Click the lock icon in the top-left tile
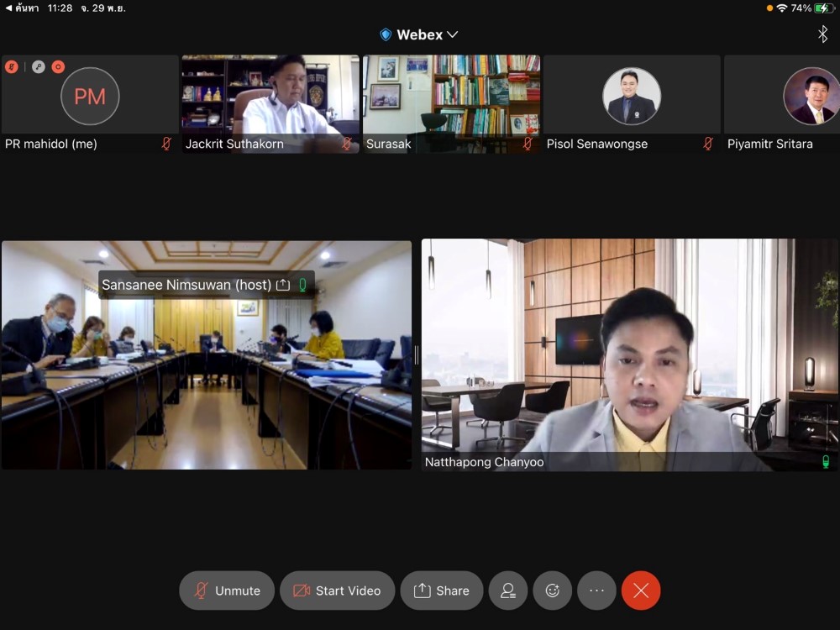Viewport: 840px width, 630px height. (x=38, y=66)
